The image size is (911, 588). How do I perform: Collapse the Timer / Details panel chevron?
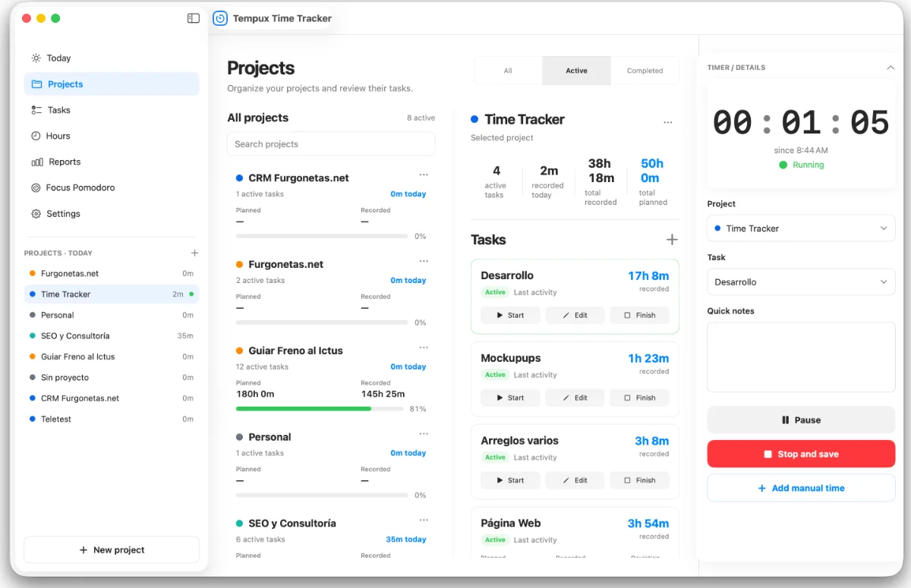[x=891, y=68]
